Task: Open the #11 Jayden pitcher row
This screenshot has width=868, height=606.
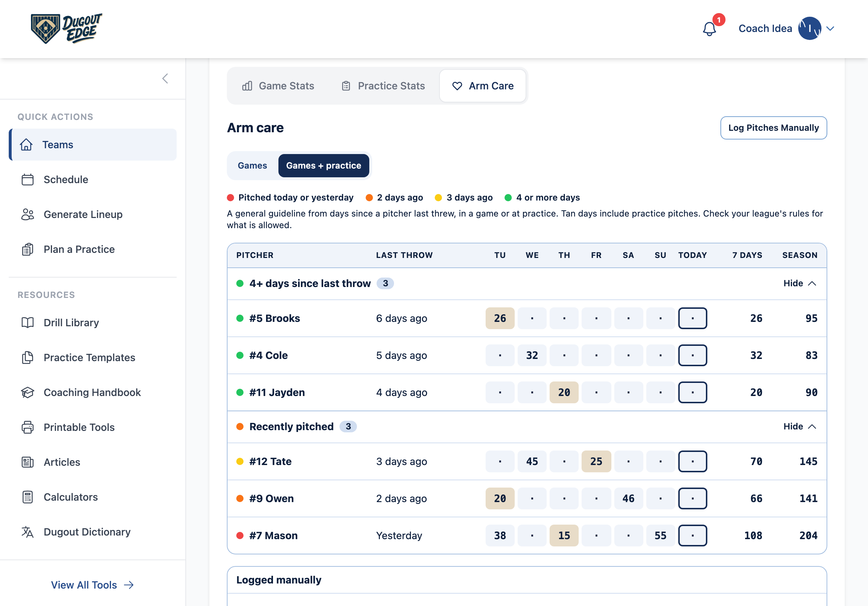Action: click(527, 392)
